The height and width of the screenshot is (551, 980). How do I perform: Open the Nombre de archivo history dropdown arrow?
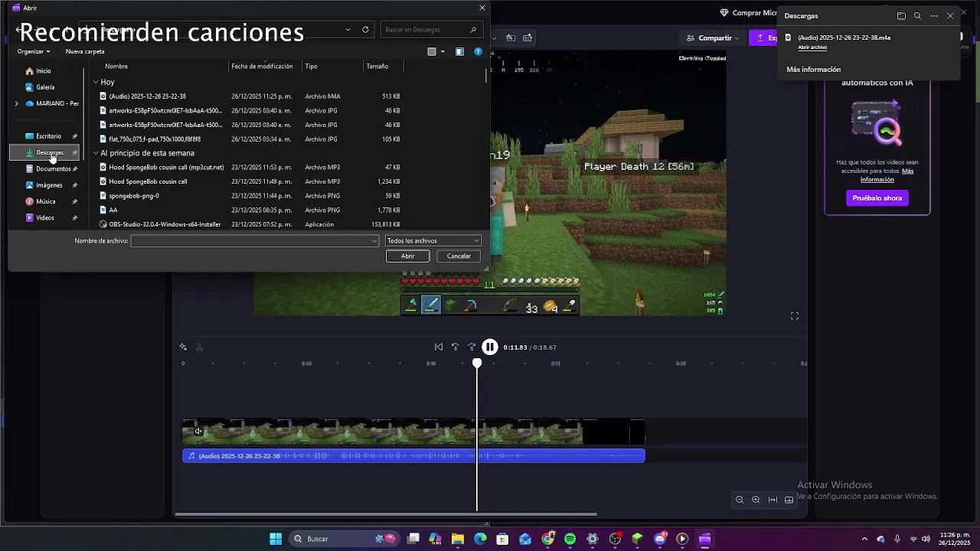(374, 241)
